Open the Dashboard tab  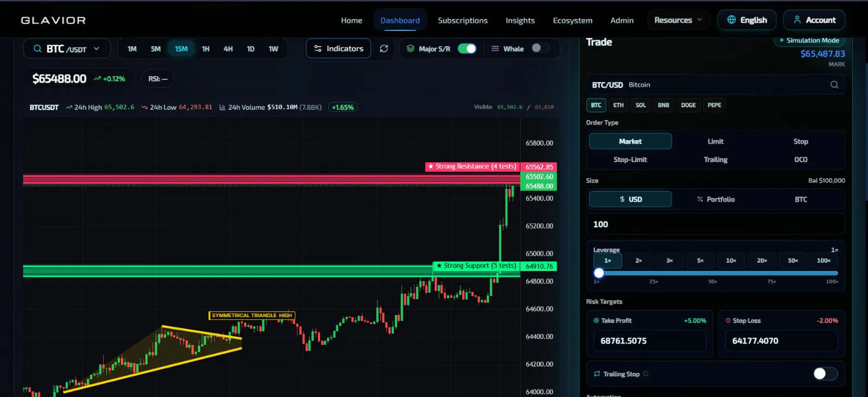pos(400,21)
